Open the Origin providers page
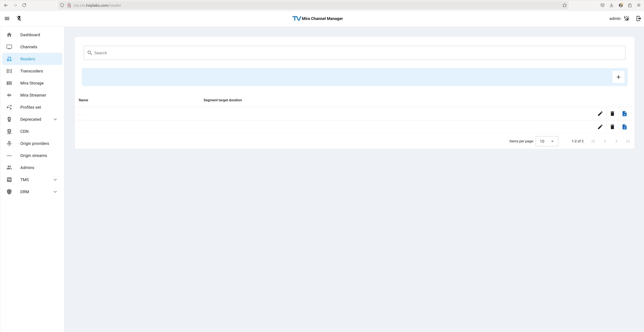 click(34, 144)
